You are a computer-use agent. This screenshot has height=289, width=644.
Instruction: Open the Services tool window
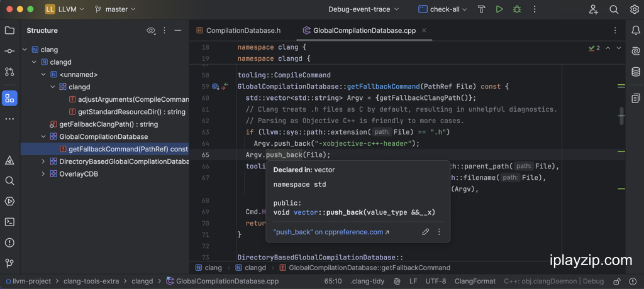coord(9,201)
